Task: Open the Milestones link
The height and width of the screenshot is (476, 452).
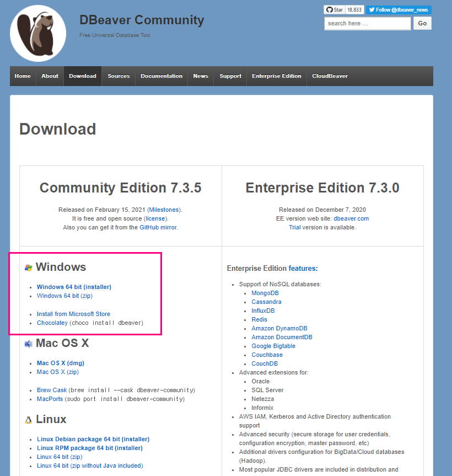Action: [164, 210]
